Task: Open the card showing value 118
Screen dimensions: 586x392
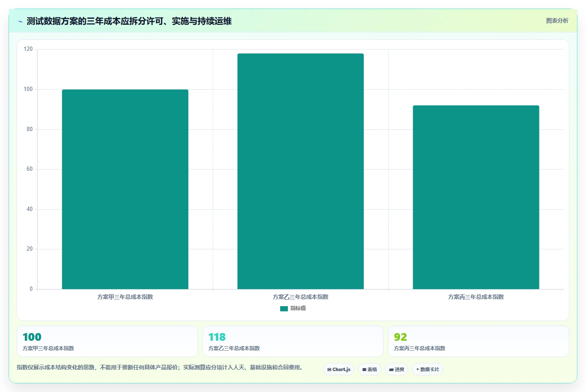Action: coord(293,341)
